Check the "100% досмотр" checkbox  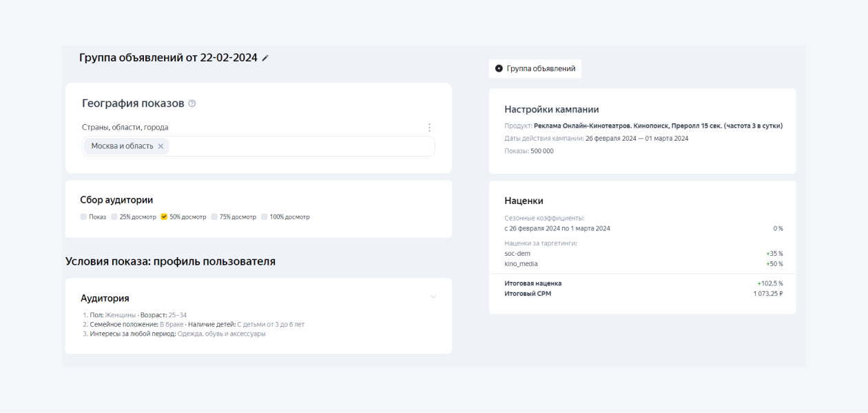click(x=264, y=216)
